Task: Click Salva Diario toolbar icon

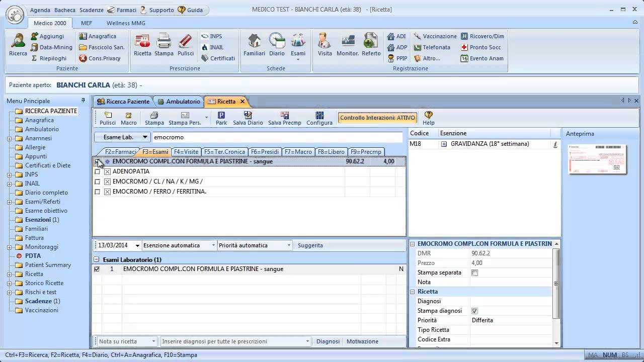Action: pos(248,119)
